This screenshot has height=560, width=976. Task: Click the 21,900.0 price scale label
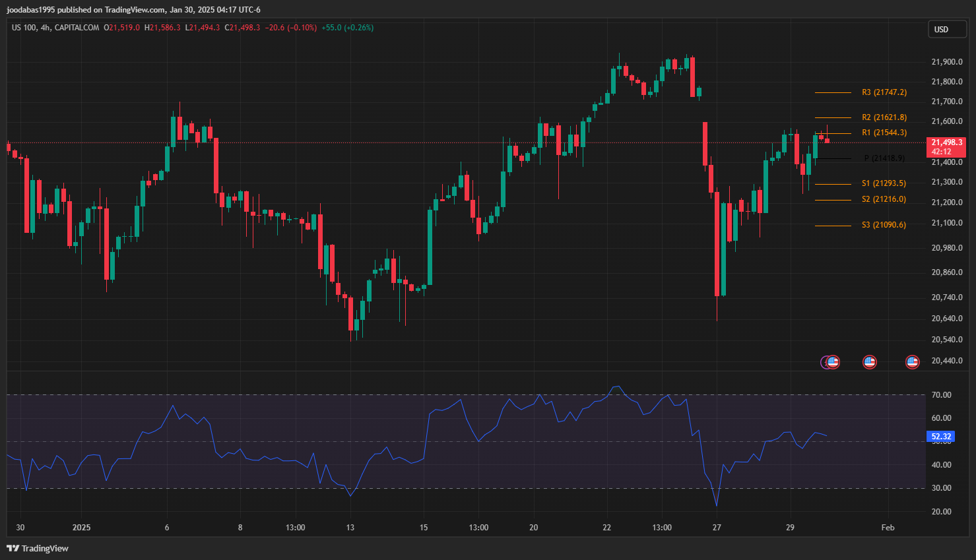point(946,62)
